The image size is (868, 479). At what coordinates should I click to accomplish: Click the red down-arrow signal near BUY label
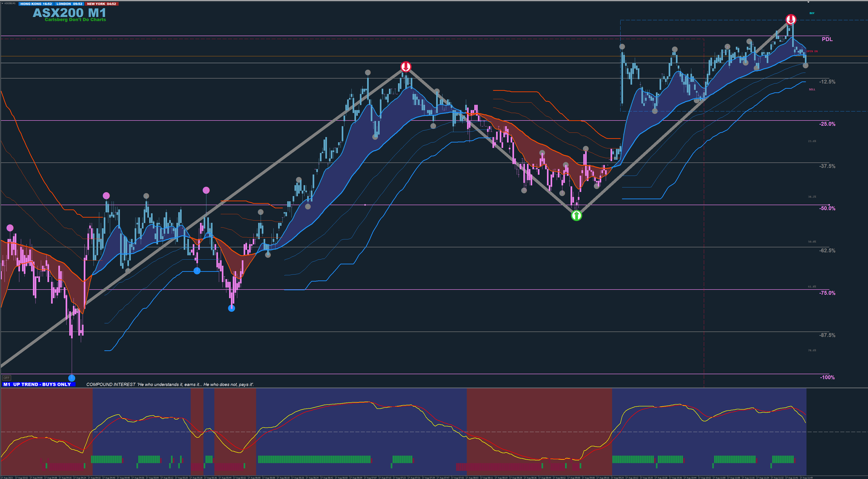pyautogui.click(x=791, y=20)
